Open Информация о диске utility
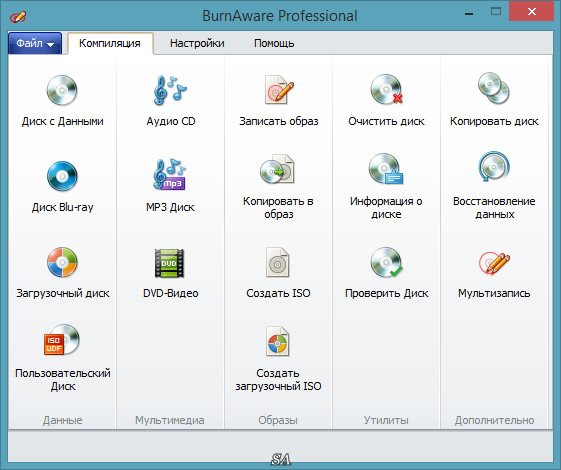This screenshot has width=561, height=470. pyautogui.click(x=386, y=186)
